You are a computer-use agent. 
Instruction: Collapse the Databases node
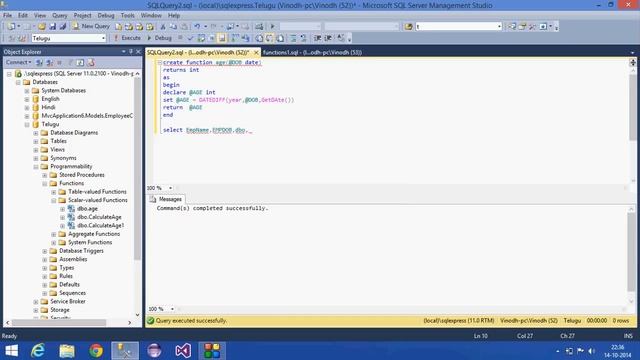[x=18, y=82]
